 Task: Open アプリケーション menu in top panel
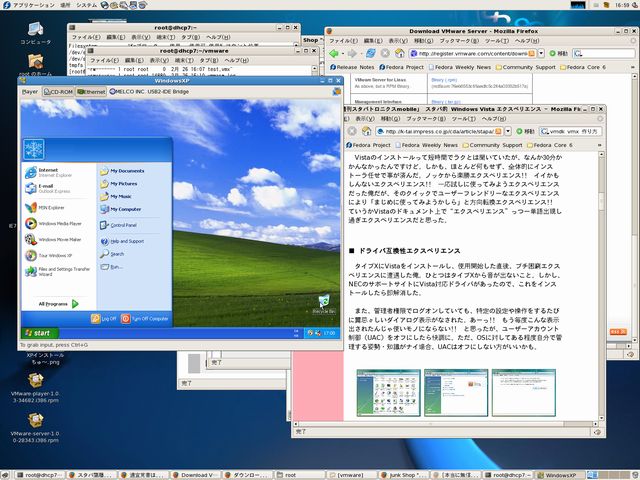[33, 5]
